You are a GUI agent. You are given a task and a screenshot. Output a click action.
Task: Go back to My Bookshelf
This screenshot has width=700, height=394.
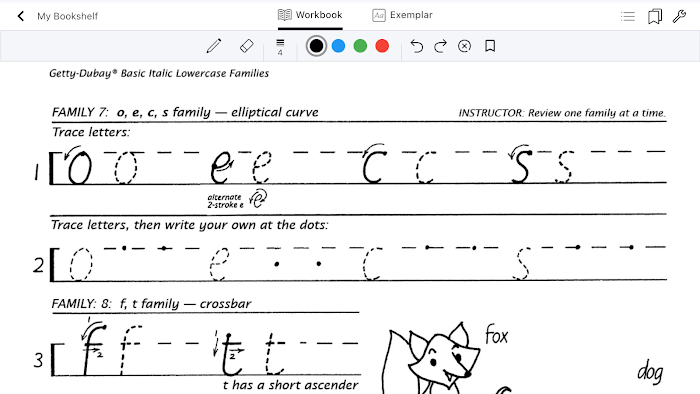[x=21, y=16]
